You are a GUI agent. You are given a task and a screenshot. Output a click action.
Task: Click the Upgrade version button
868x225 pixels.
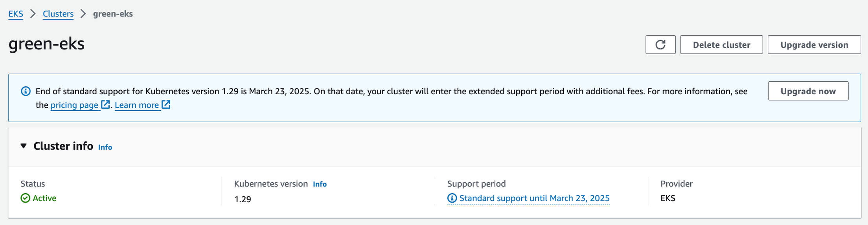[x=814, y=45]
